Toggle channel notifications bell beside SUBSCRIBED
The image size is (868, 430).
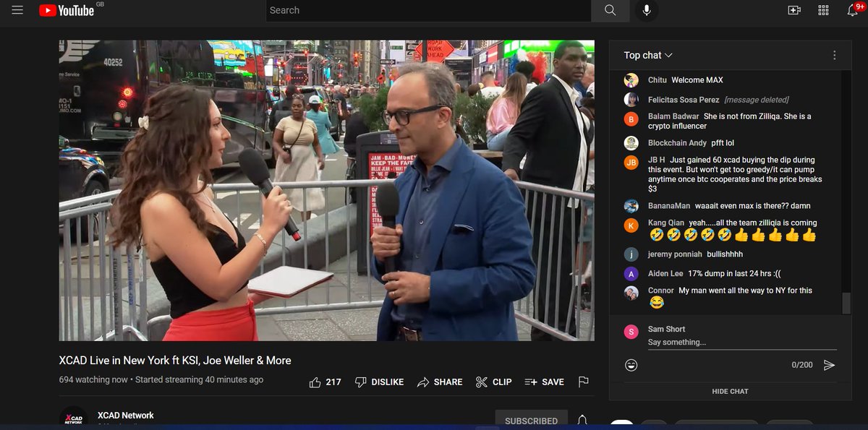click(x=582, y=421)
